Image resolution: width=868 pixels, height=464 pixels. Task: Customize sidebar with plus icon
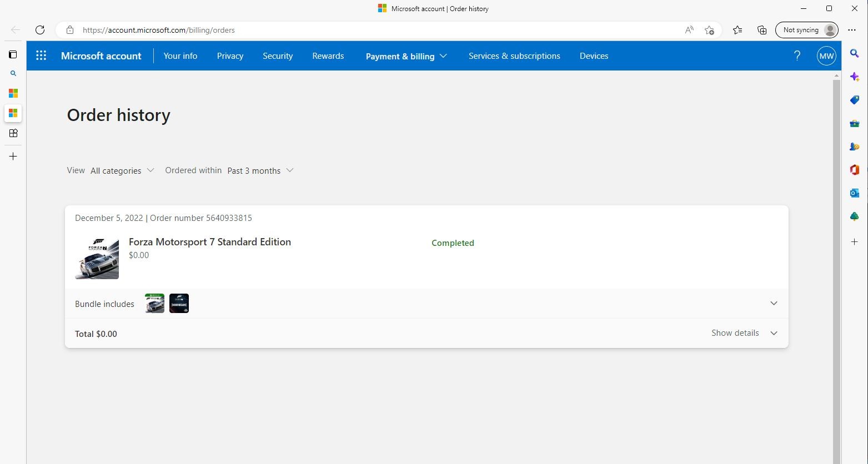click(x=855, y=242)
